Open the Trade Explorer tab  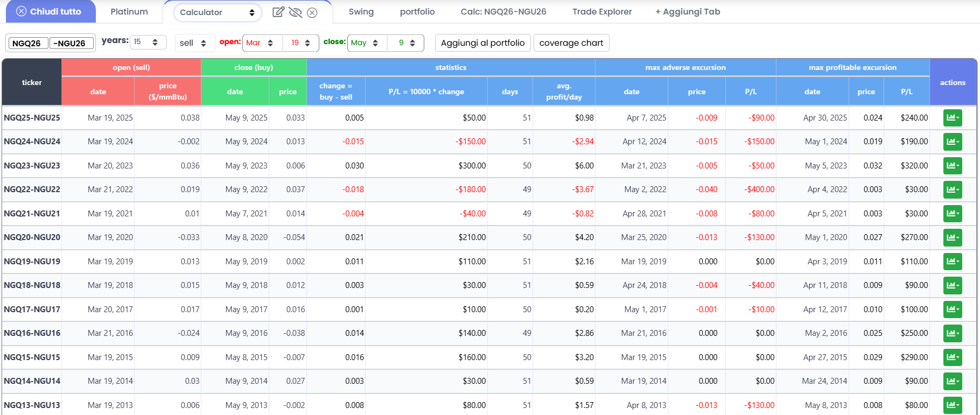[x=602, y=12]
